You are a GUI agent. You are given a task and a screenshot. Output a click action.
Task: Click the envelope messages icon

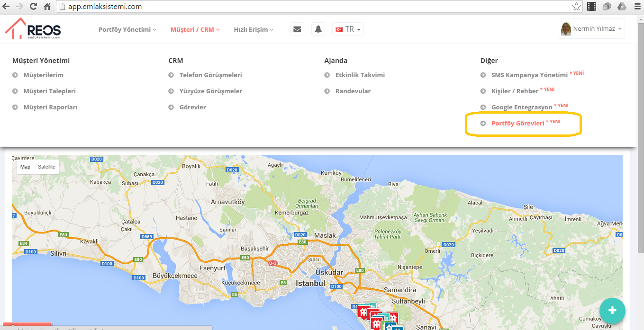297,29
